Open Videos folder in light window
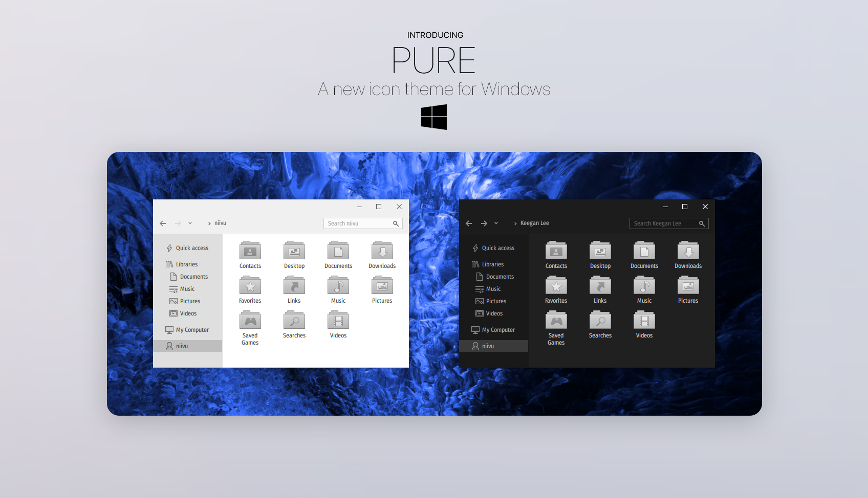The height and width of the screenshot is (498, 868). [338, 324]
